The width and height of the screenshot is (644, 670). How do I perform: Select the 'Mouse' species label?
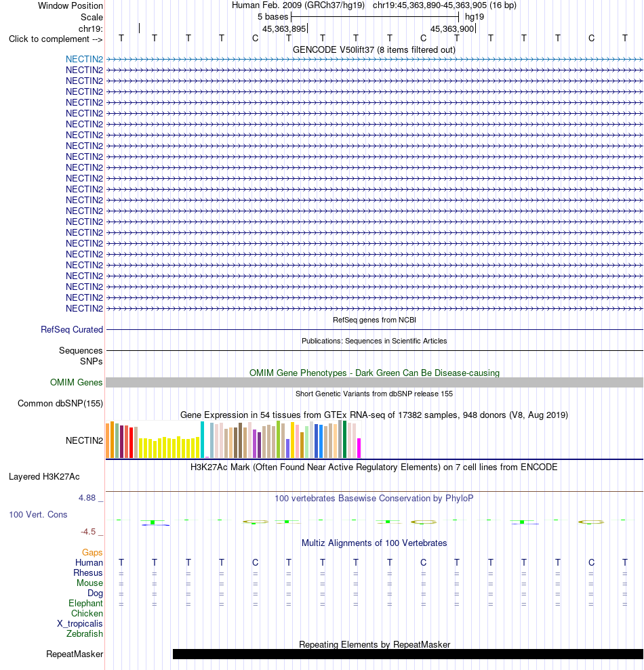[89, 583]
